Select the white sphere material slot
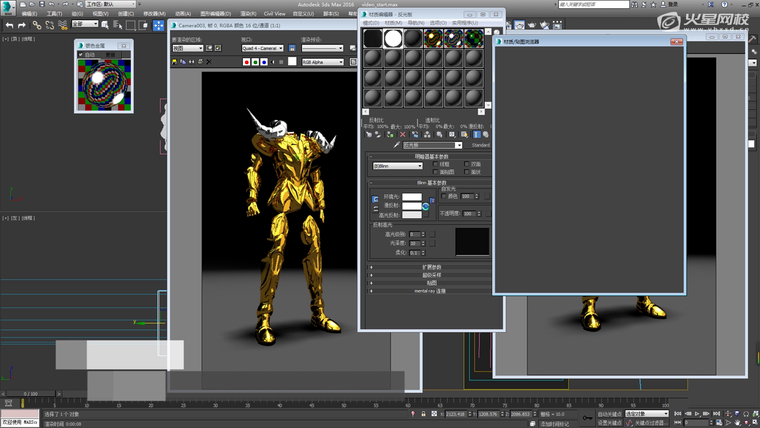Viewport: 760px width, 428px height. (394, 39)
